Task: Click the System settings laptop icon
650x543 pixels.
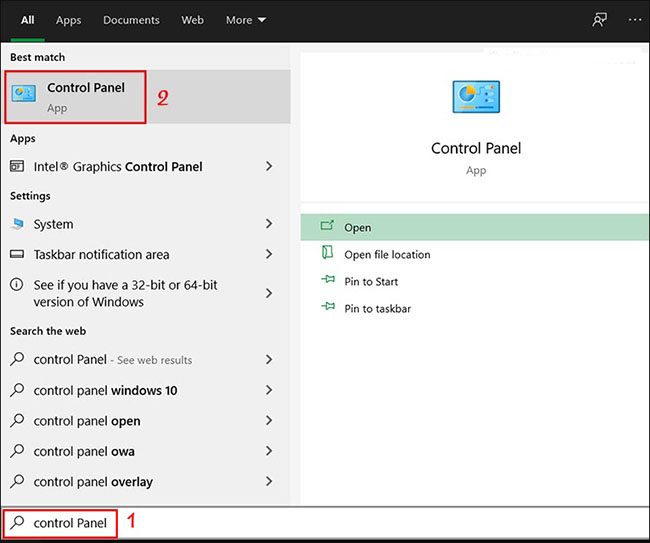Action: coord(17,224)
